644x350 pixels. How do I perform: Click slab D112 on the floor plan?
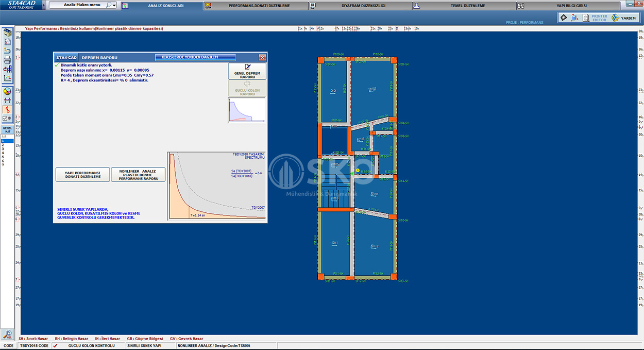pos(374,247)
